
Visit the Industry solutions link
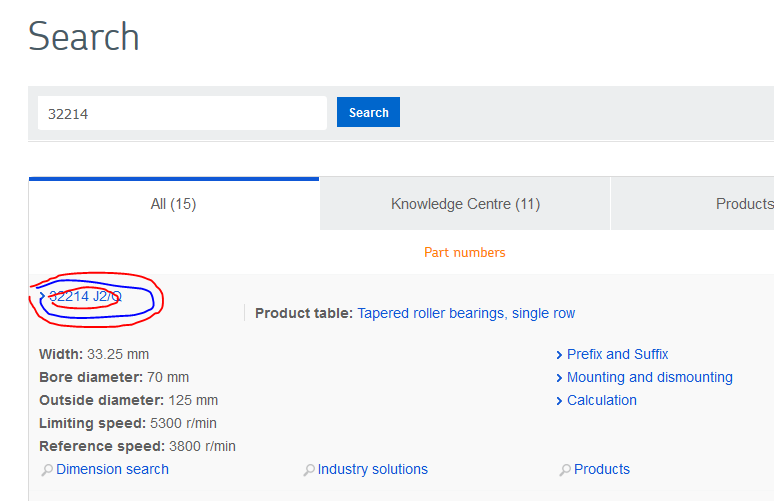point(374,470)
